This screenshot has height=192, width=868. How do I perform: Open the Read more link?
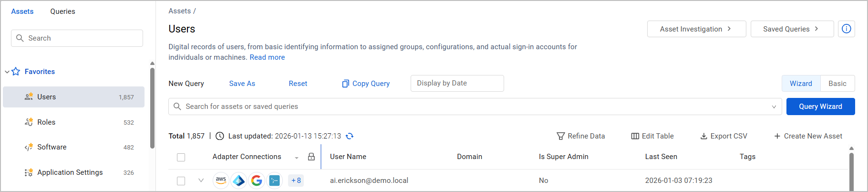267,57
